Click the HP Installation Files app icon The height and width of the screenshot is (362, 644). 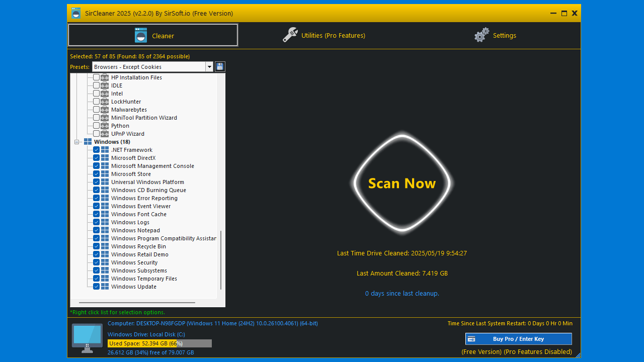pos(105,77)
